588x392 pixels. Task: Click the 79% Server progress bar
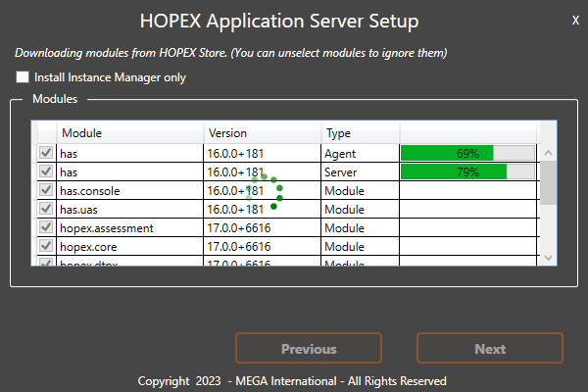[x=467, y=172]
